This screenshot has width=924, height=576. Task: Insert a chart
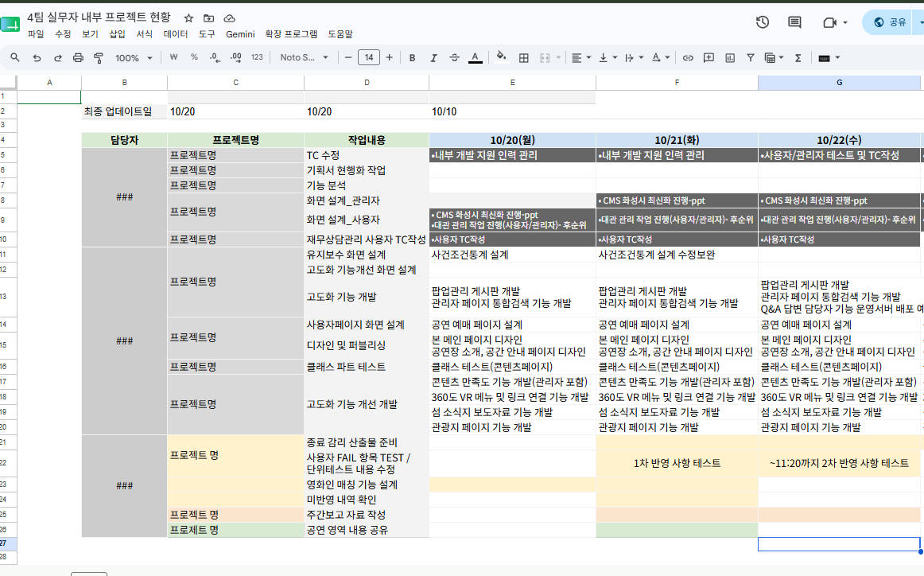pyautogui.click(x=729, y=58)
